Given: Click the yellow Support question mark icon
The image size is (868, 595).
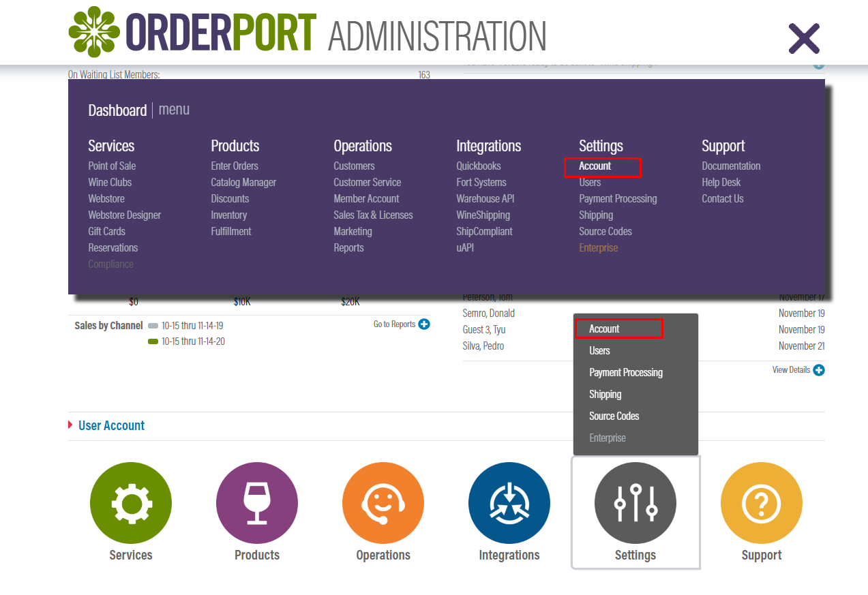Looking at the screenshot, I should 762,503.
